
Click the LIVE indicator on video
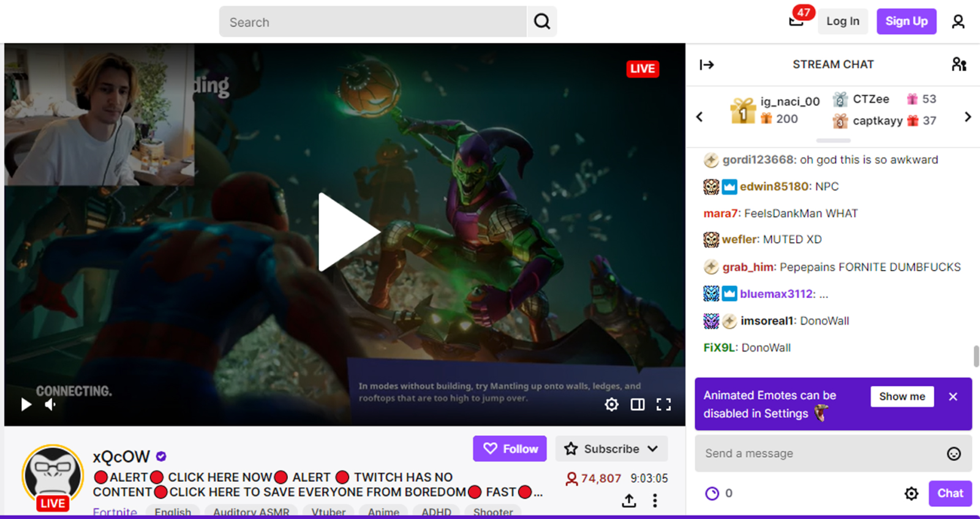click(x=642, y=69)
